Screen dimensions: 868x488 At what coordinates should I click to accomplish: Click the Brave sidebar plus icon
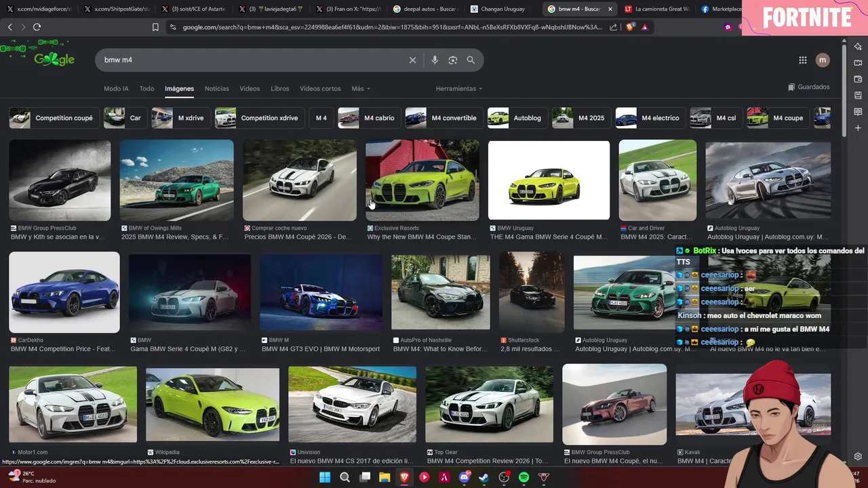[858, 128]
